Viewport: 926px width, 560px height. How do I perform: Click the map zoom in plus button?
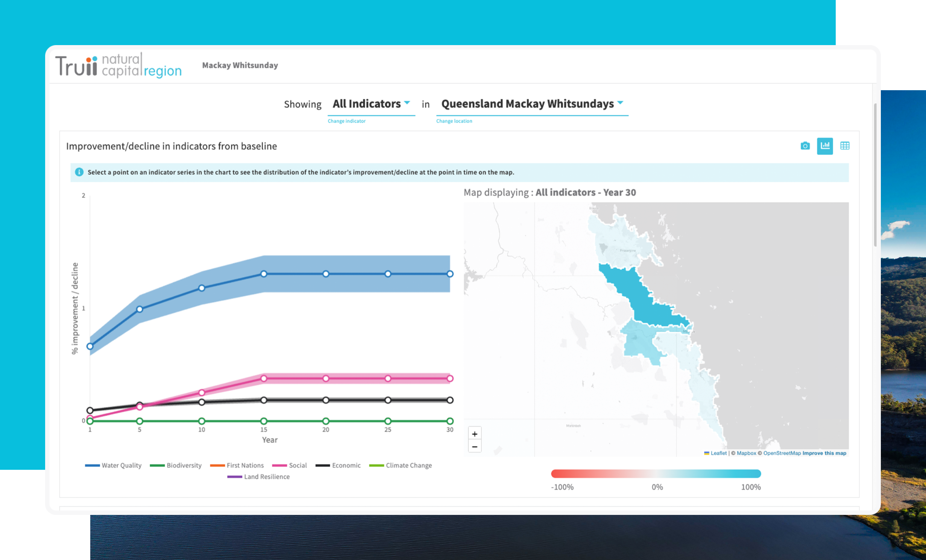click(x=475, y=434)
